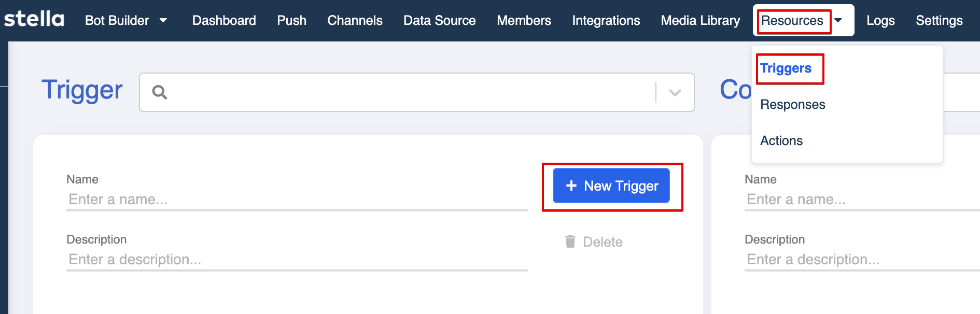Go to the Push page
Image resolution: width=980 pixels, height=314 pixels.
[x=291, y=20]
